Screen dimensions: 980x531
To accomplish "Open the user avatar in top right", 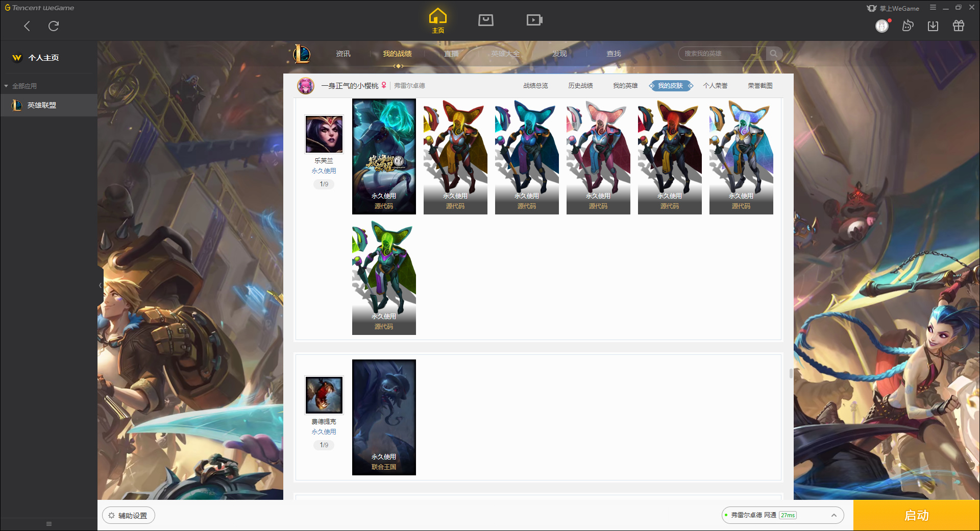I will tap(883, 26).
